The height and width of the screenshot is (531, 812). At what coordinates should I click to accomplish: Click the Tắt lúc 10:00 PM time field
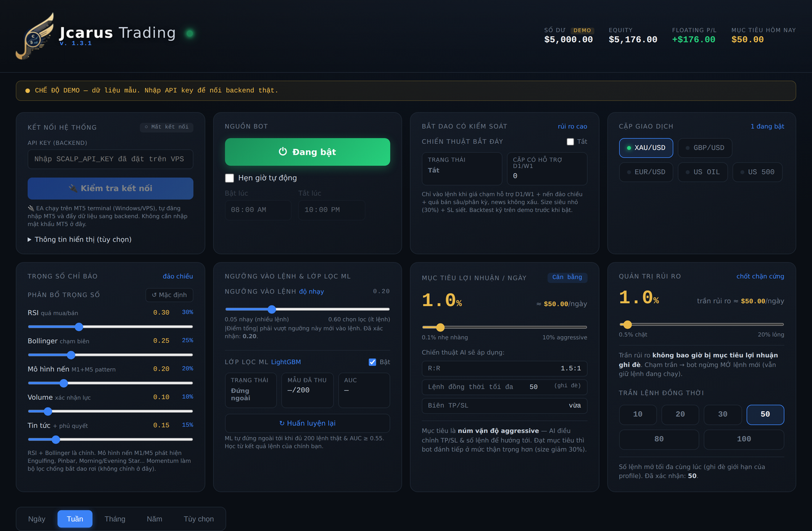tap(332, 210)
